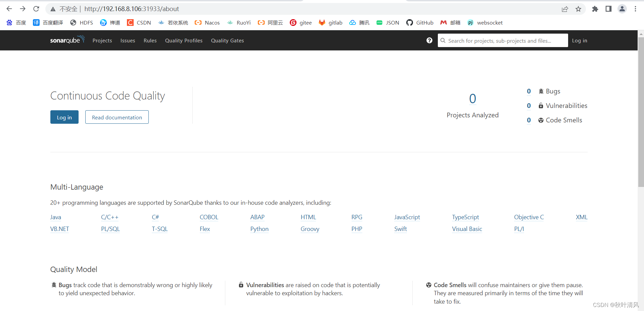Open the Python language link
The image size is (644, 311).
[260, 229]
